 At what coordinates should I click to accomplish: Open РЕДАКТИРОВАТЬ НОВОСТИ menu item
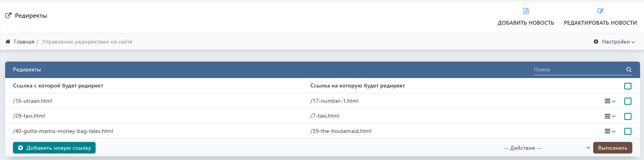click(600, 23)
